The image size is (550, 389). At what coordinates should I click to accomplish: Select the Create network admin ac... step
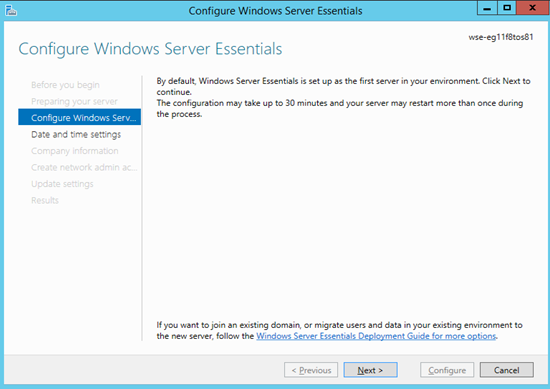[x=84, y=167]
